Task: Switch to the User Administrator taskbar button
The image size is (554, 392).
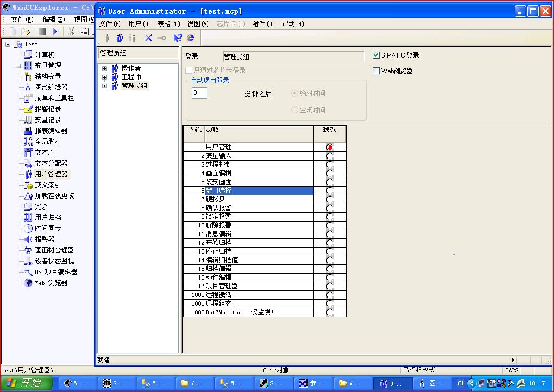Action: (x=393, y=383)
